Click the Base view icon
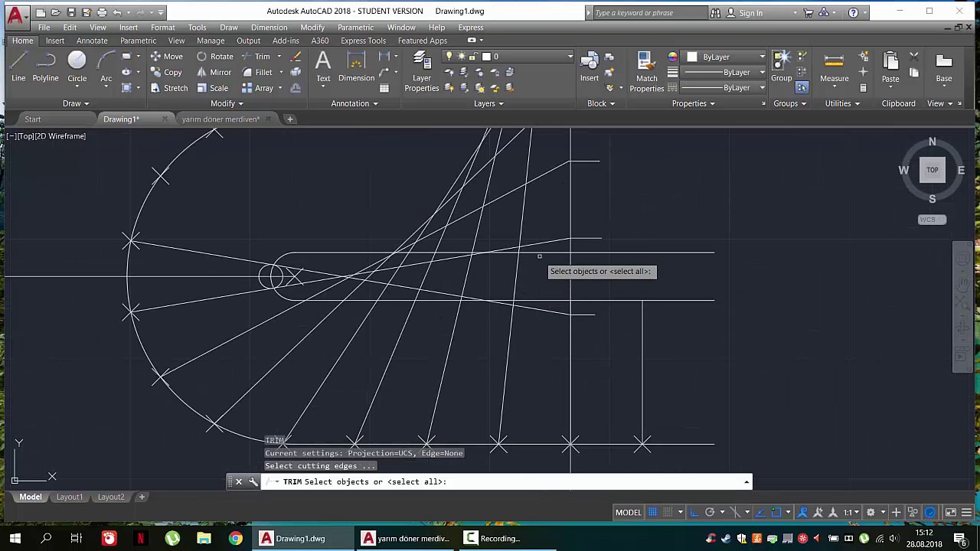The height and width of the screenshot is (551, 980). click(x=943, y=67)
